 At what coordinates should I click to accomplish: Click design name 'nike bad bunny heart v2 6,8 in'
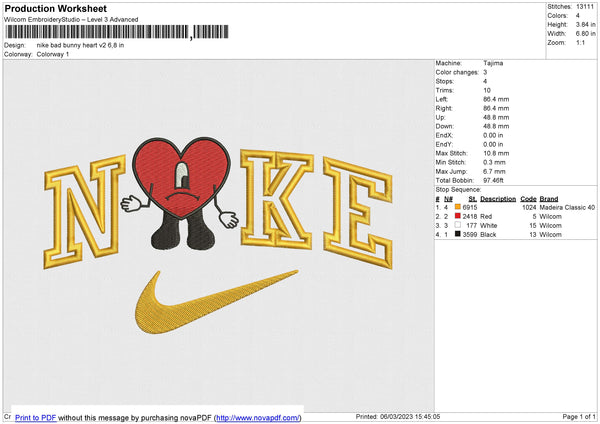click(80, 45)
